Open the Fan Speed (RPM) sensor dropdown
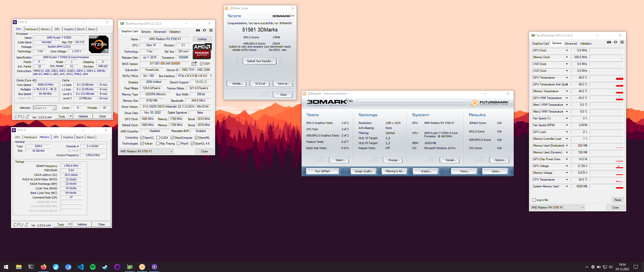Image resolution: width=644 pixels, height=272 pixels. [x=567, y=125]
